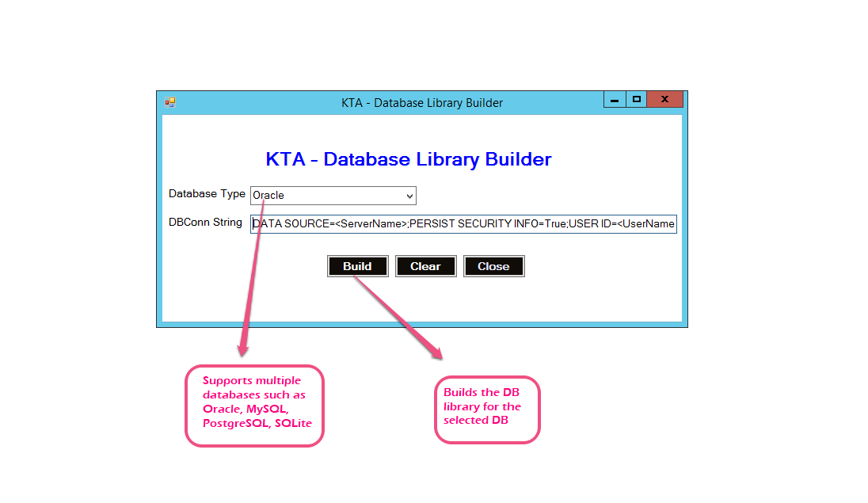The height and width of the screenshot is (503, 868).
Task: Click the DBConn String label
Action: tap(205, 223)
